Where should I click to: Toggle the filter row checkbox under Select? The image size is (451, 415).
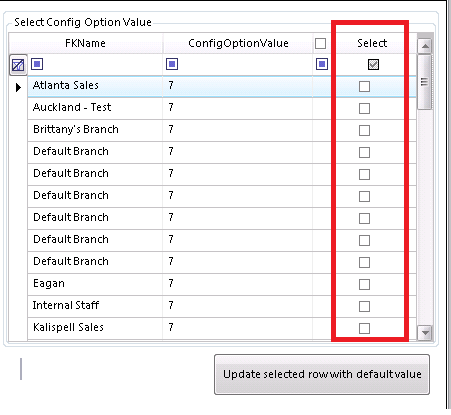(x=373, y=64)
